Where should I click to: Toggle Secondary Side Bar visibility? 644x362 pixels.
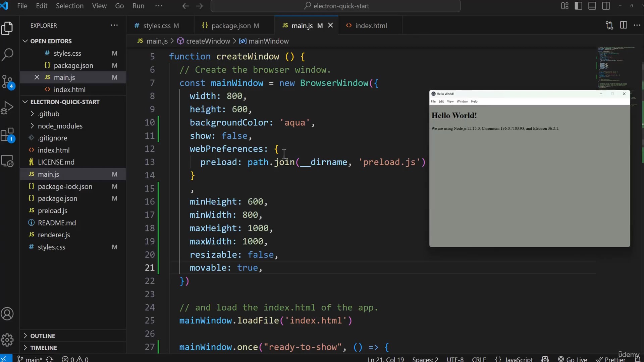click(x=606, y=6)
